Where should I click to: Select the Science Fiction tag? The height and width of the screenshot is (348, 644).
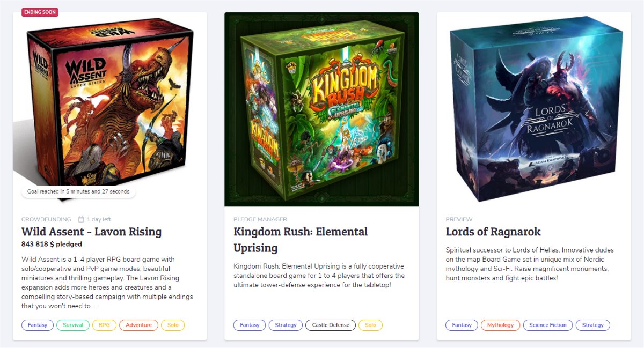[548, 325]
